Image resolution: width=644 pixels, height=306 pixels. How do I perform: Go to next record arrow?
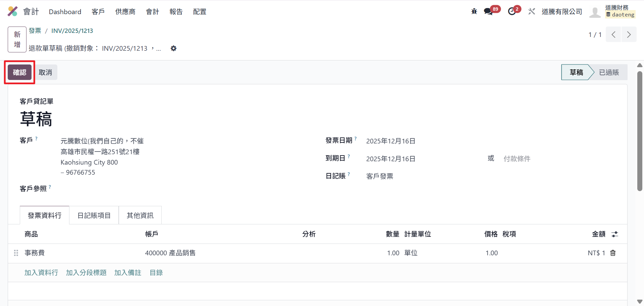629,35
